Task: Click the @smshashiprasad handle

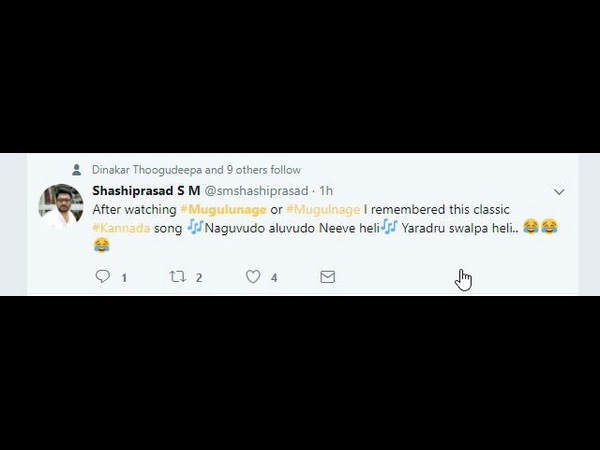Action: pyautogui.click(x=256, y=191)
